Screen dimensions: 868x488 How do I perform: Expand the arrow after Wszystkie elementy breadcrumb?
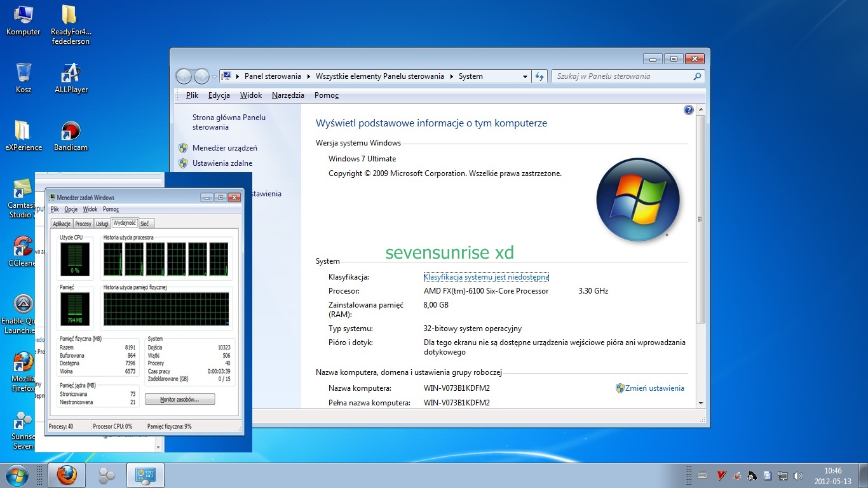(451, 76)
